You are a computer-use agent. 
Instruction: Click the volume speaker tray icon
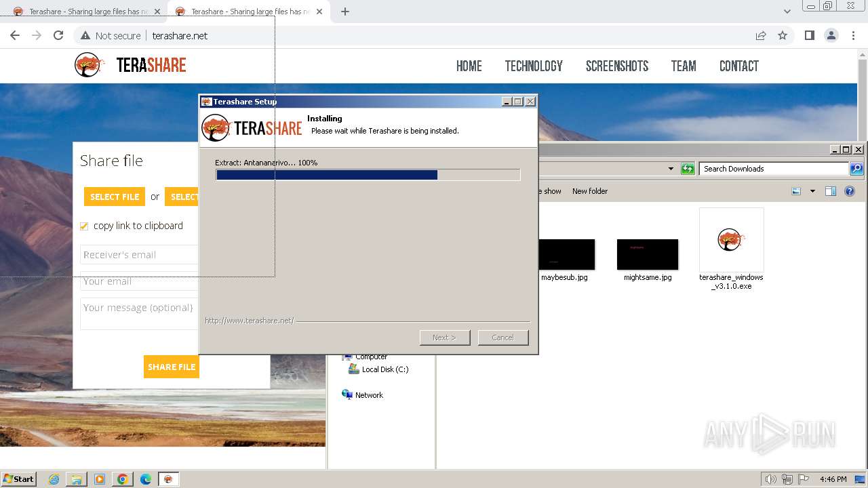coord(770,479)
